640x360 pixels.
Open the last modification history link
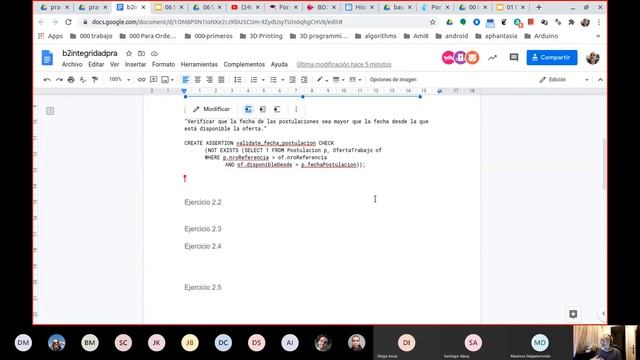click(344, 64)
